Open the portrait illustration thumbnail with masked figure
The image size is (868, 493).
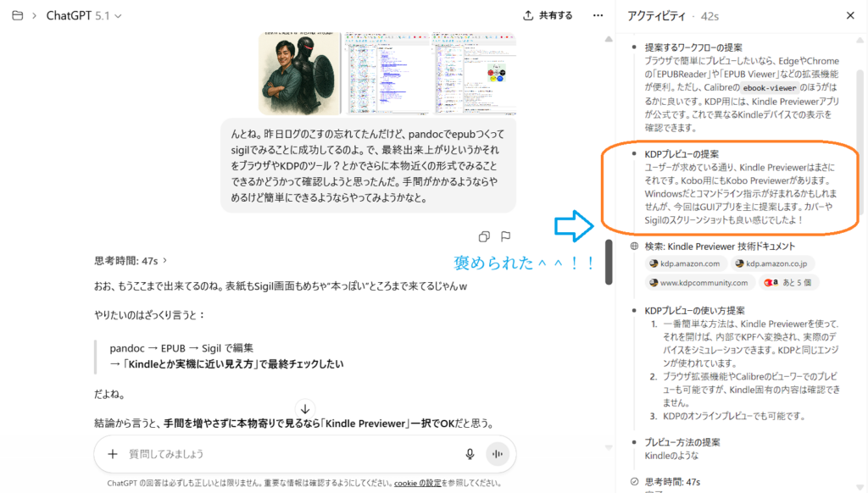coord(299,74)
